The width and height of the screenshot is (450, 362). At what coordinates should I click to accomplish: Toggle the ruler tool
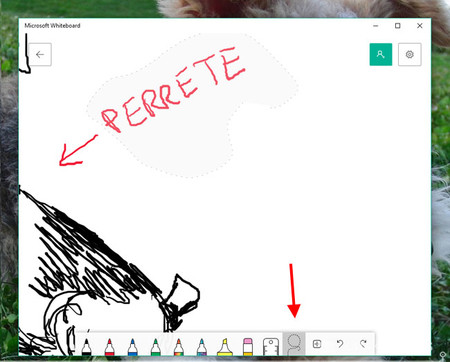point(271,347)
